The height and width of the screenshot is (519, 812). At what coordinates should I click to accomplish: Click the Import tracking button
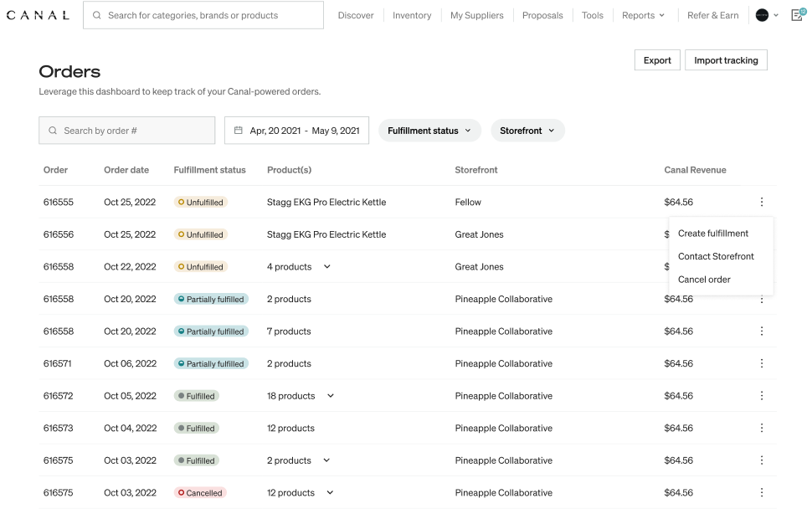726,60
